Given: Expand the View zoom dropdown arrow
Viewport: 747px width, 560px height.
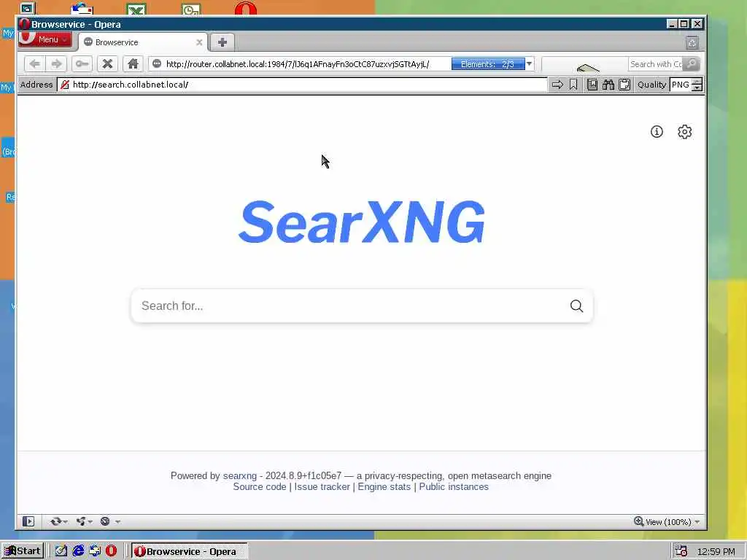Looking at the screenshot, I should tap(697, 522).
